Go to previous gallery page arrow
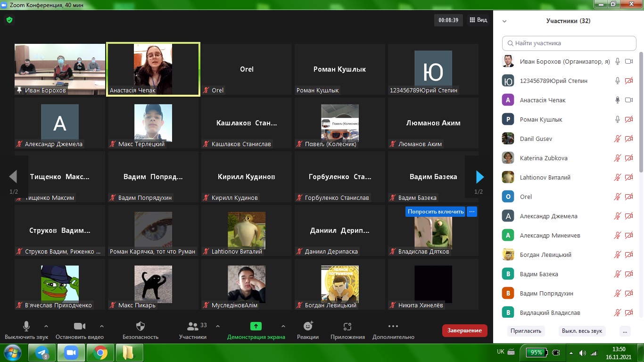The width and height of the screenshot is (644, 362). click(13, 177)
